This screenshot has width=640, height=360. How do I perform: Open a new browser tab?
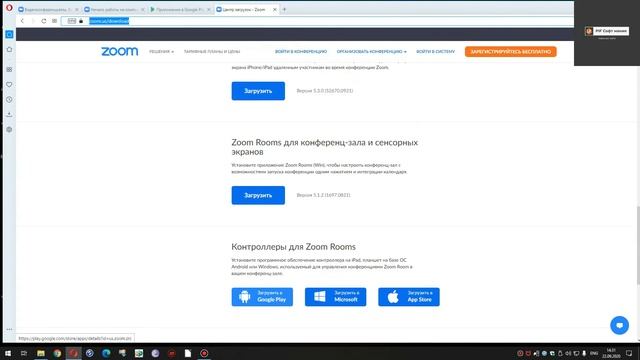pos(284,9)
